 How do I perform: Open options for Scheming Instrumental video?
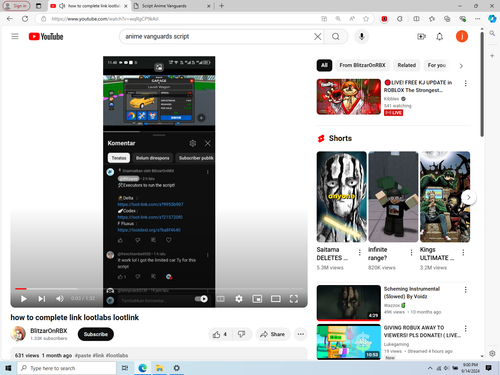466,290
